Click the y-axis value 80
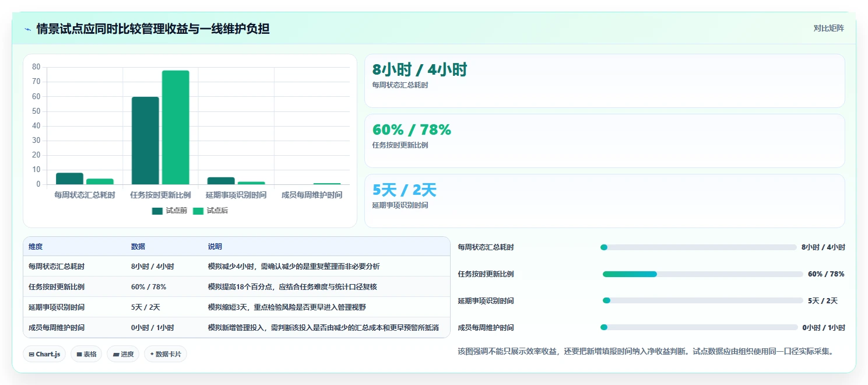The width and height of the screenshot is (868, 385). tap(36, 67)
